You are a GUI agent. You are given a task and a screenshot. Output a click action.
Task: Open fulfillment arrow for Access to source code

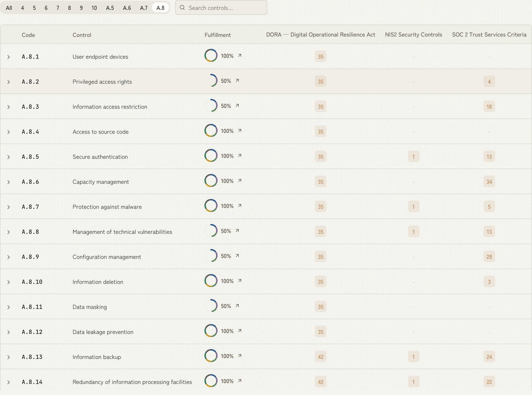[240, 131]
